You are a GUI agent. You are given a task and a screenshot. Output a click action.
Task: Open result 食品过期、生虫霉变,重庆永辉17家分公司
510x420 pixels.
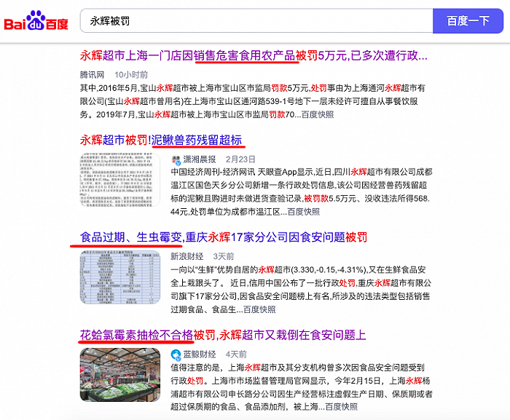(224, 237)
